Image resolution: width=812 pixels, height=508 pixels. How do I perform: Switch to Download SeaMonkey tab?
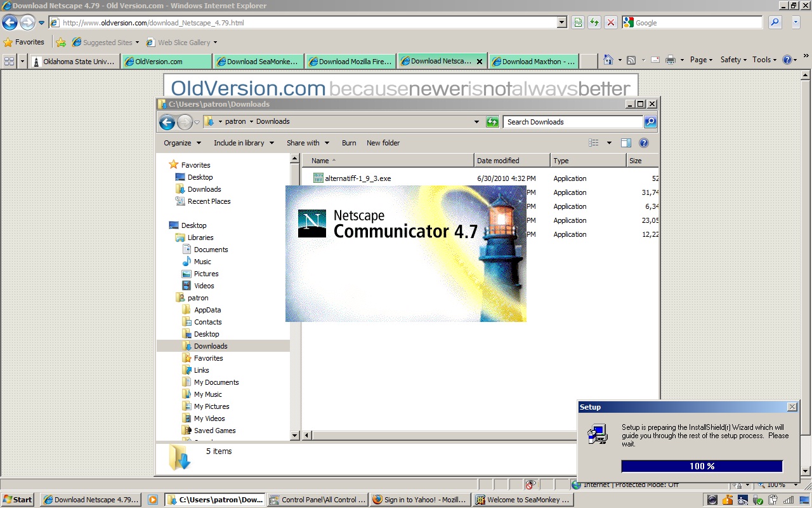point(258,62)
